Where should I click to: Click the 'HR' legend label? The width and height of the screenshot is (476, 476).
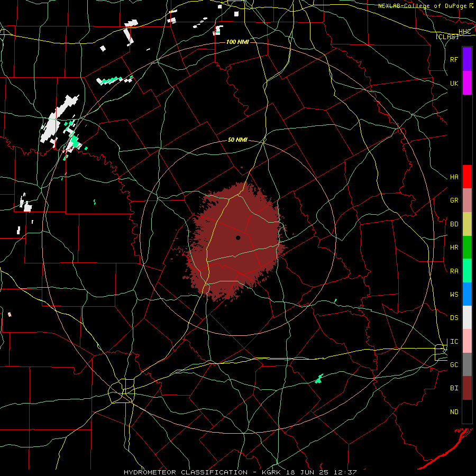[x=454, y=248]
